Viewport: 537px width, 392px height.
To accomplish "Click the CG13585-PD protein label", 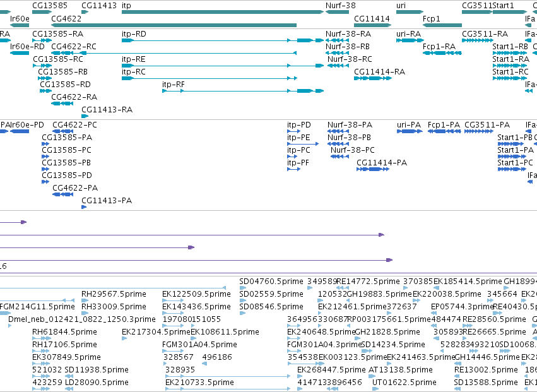I will click(67, 175).
